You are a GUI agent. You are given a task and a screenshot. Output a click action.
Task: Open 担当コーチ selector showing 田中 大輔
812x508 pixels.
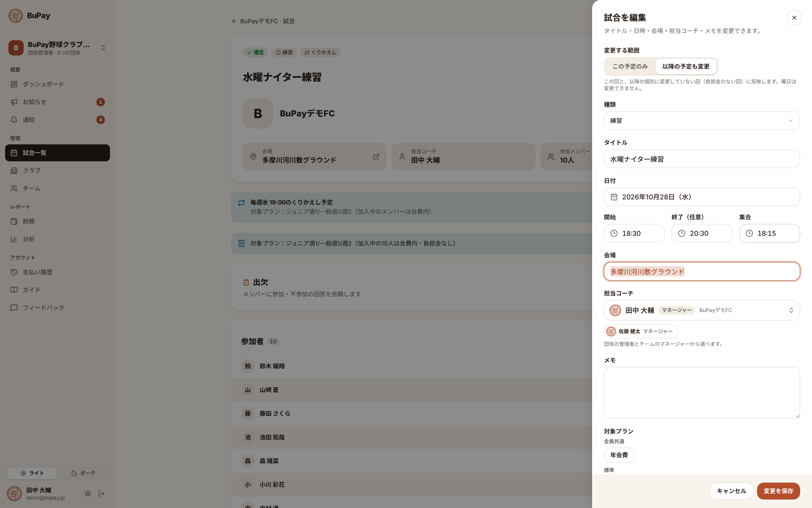[702, 310]
